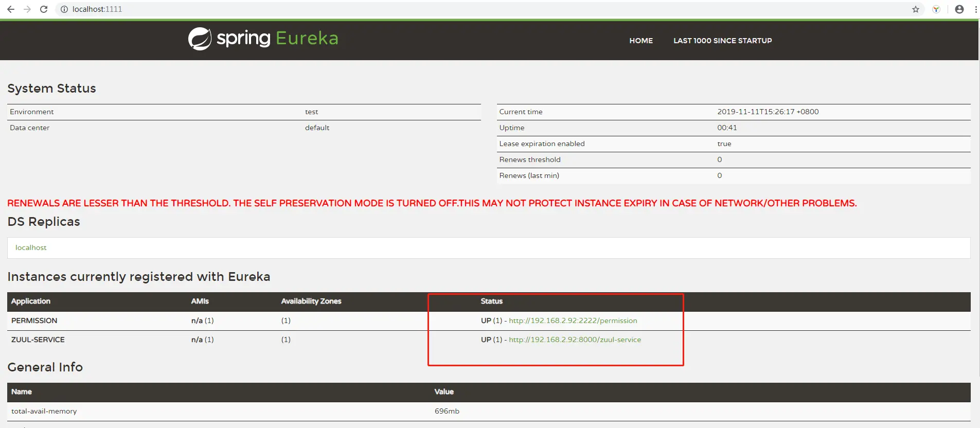The height and width of the screenshot is (428, 980).
Task: Select the PERMISSION application name
Action: pyautogui.click(x=34, y=320)
